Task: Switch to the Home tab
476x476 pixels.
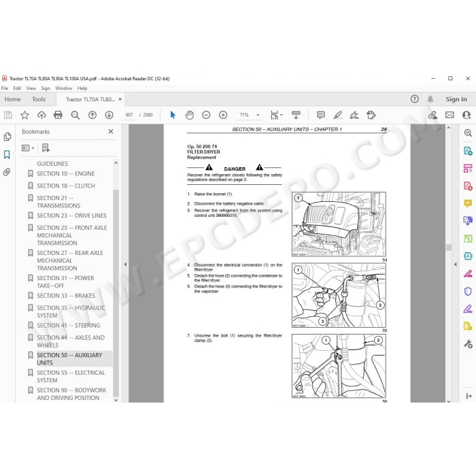Action: [x=12, y=99]
